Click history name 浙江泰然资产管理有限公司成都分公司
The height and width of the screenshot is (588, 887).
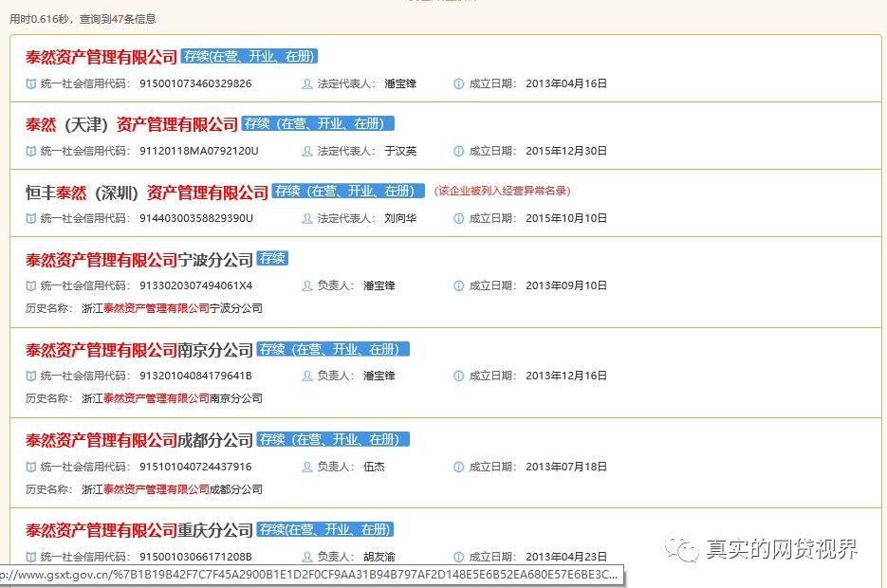tap(172, 489)
